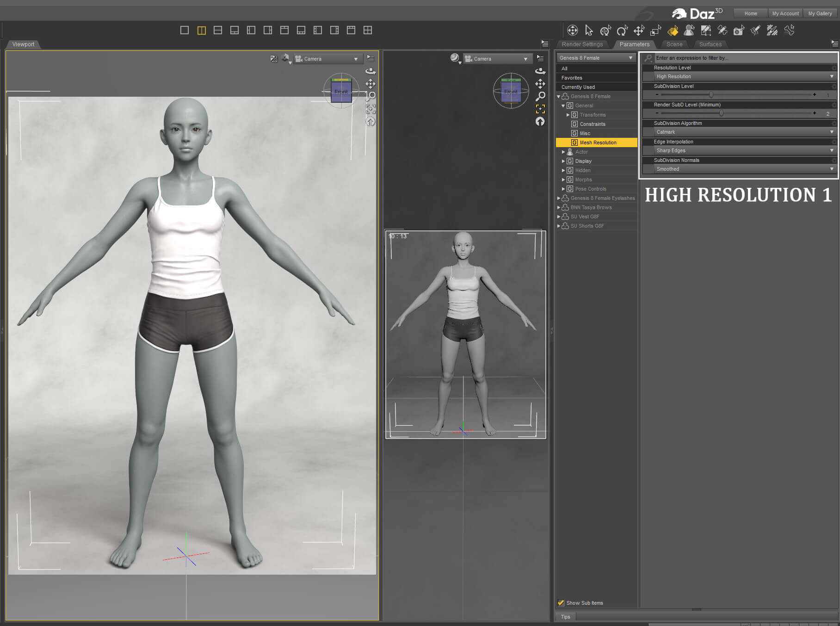Select the four-view viewport layout

coord(368,30)
